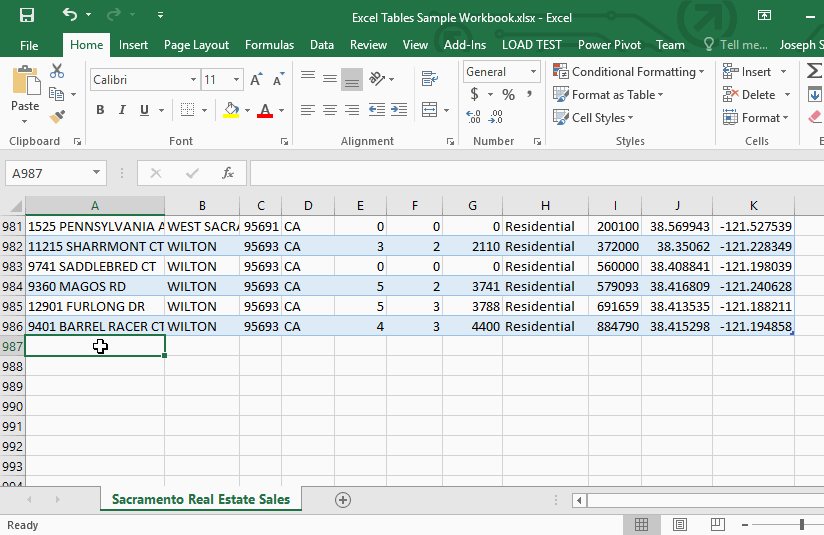
Task: Apply the red font color
Action: click(265, 110)
